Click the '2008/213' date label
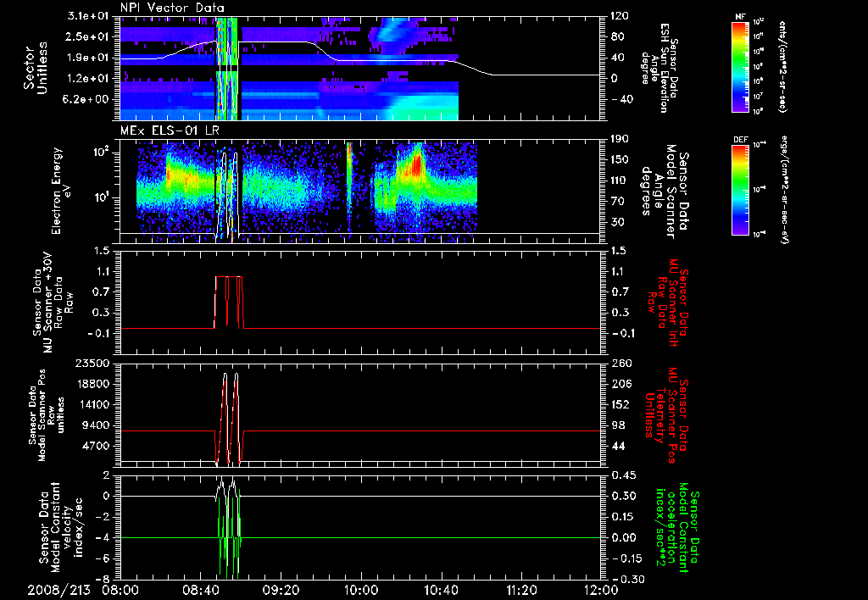Screen dimensions: 868x600 58,591
